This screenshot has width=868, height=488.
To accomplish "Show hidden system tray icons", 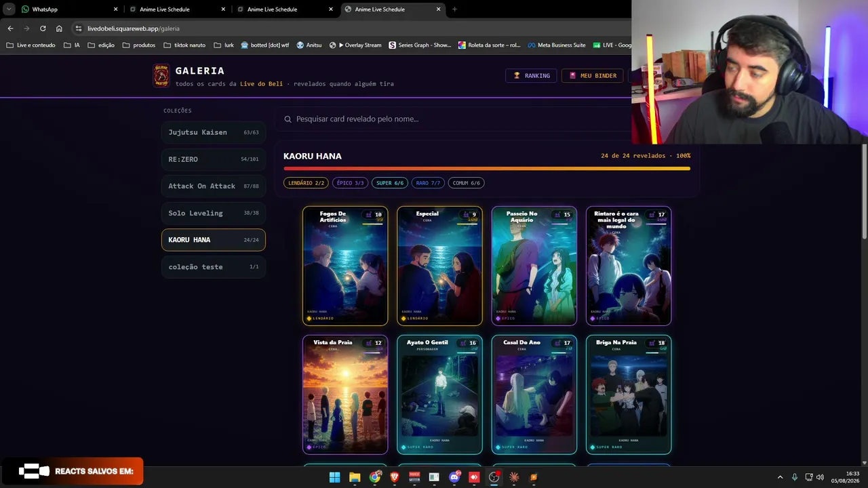I will click(780, 477).
